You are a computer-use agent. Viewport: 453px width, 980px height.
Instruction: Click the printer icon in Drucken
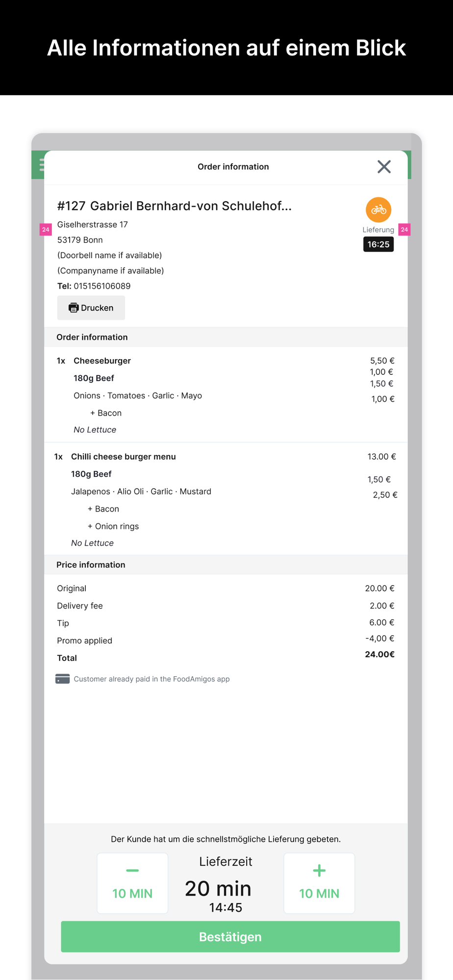tap(74, 308)
